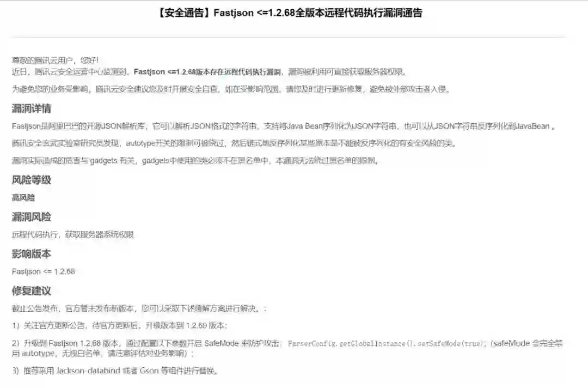Click the code snippet ParserConfig.getGlobalInstance().setSafeMode(true)
Screen dimensions: 588x388
[x=387, y=343]
